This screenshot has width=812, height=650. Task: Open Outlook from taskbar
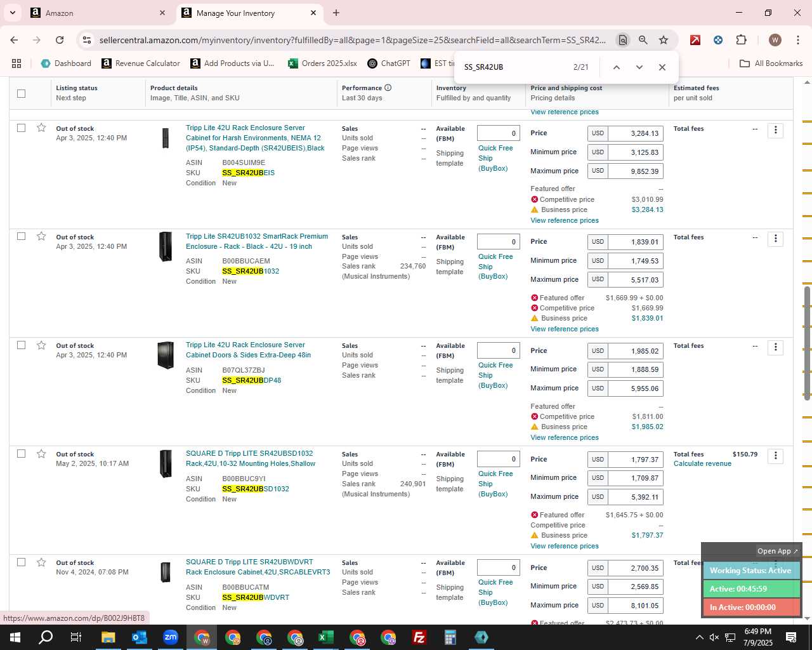[139, 637]
